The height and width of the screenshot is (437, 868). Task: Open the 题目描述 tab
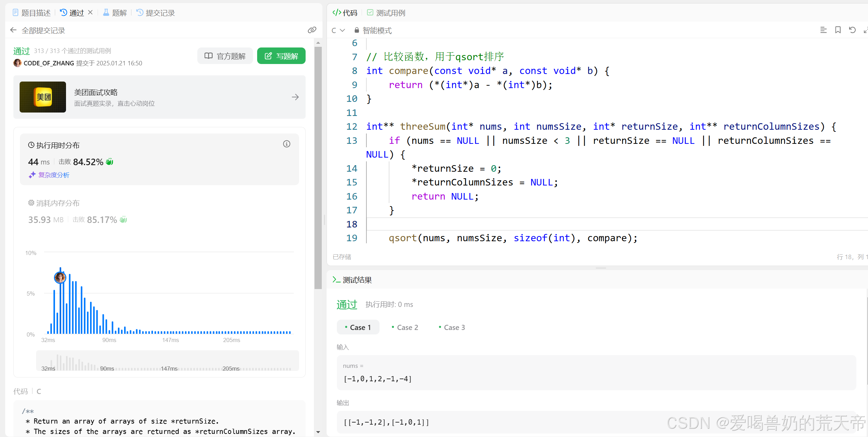[x=31, y=13]
